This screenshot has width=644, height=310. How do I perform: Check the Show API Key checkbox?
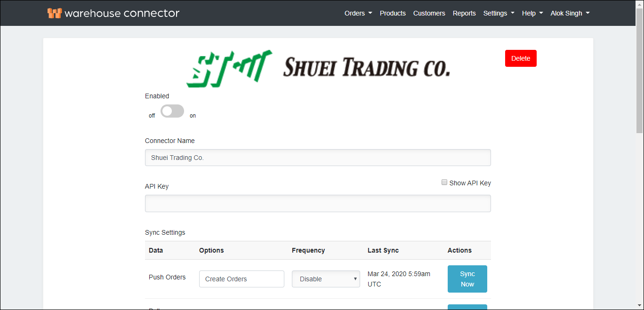point(444,183)
